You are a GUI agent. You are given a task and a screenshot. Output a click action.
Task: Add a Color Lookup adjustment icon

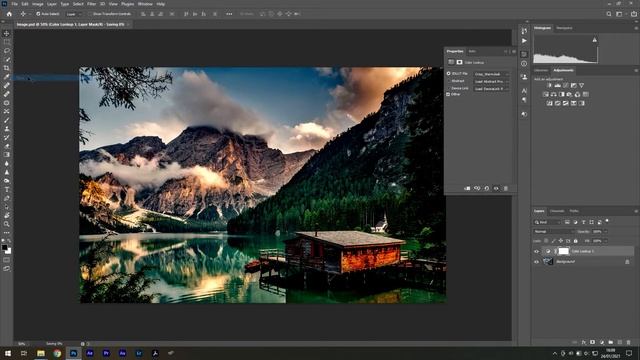(586, 94)
